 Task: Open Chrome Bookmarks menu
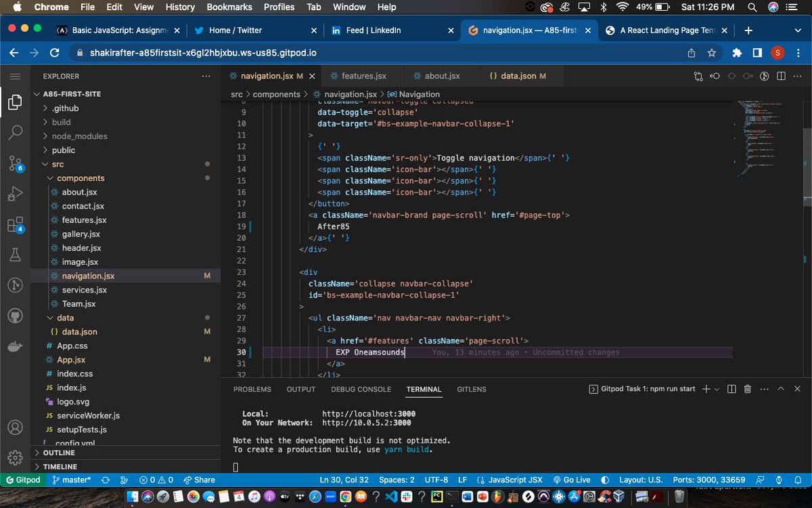pos(229,7)
